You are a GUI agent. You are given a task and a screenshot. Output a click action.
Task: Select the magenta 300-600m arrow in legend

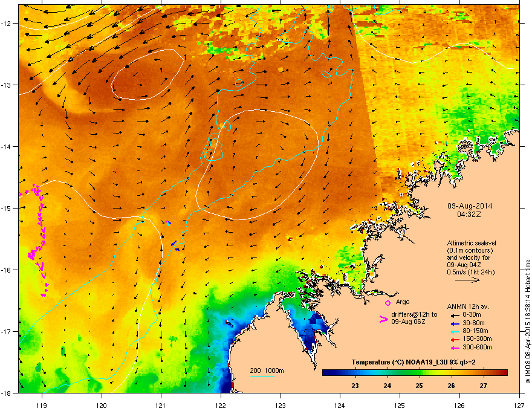click(455, 348)
